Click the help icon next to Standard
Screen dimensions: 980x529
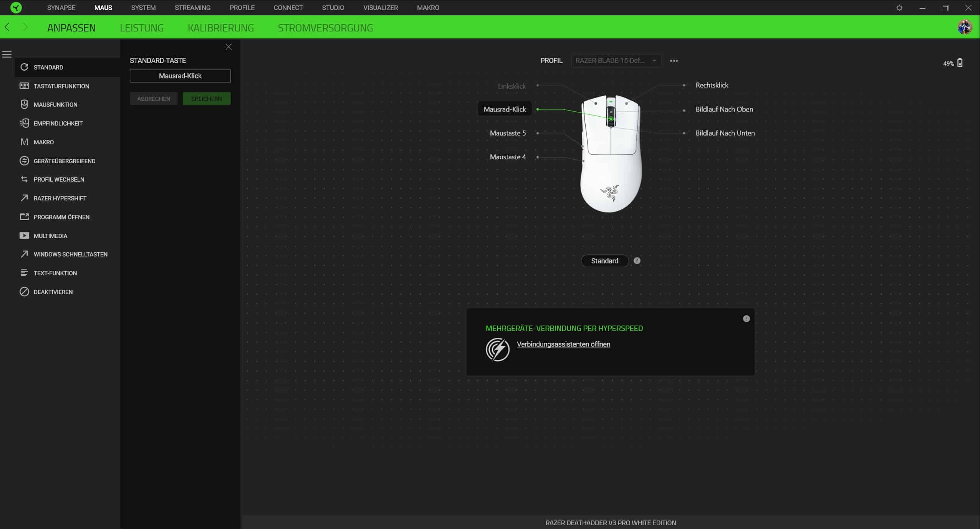point(637,261)
